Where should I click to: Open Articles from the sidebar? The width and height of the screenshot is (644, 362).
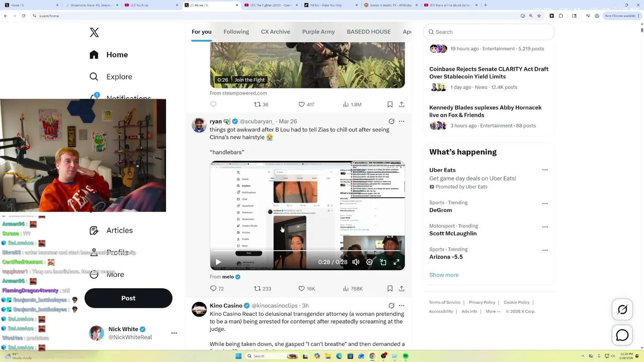[111, 230]
